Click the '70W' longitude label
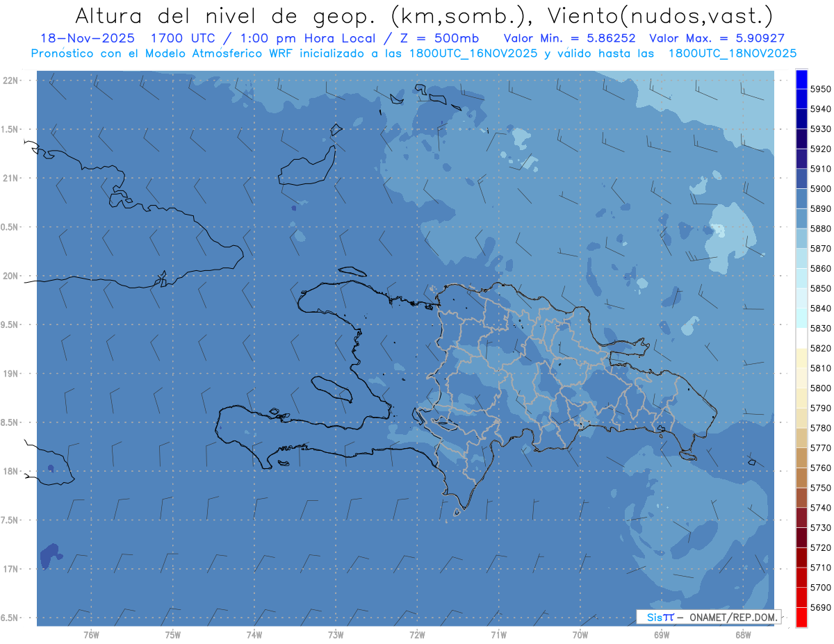 (x=580, y=634)
